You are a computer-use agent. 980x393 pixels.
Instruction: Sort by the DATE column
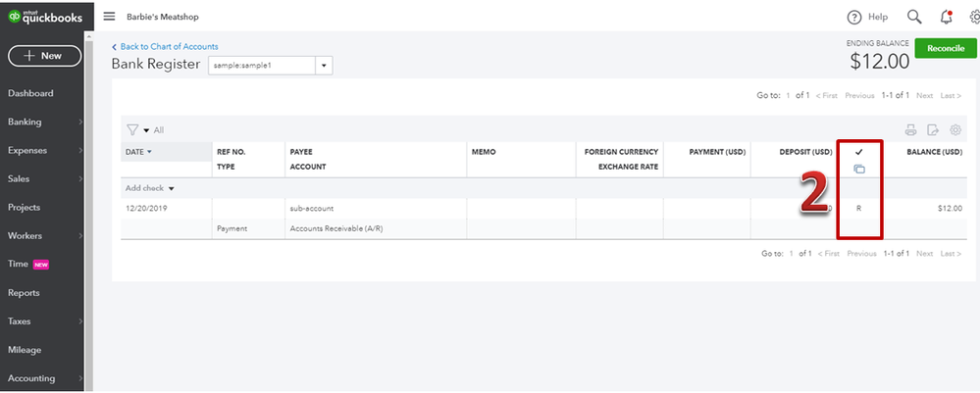[138, 152]
